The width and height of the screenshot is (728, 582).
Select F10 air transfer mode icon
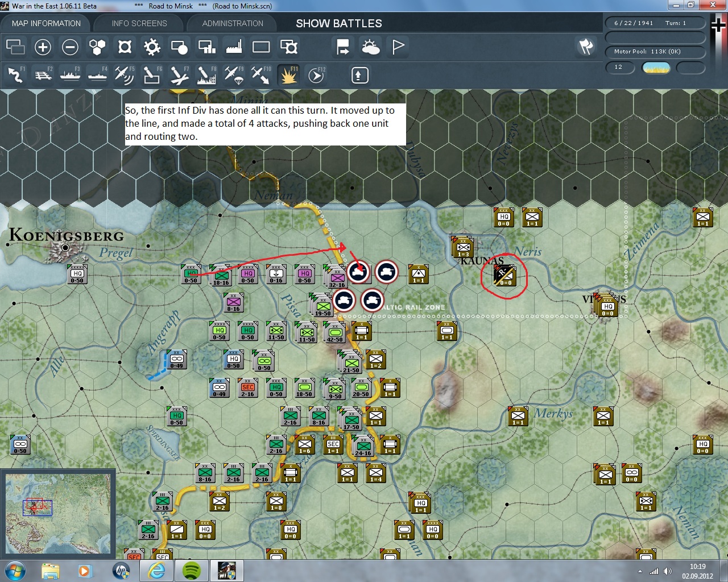tap(261, 75)
